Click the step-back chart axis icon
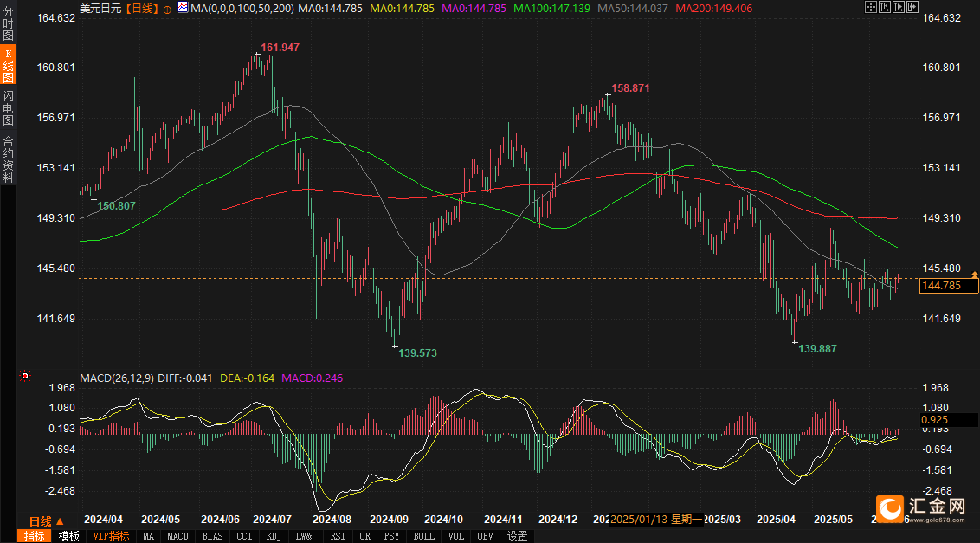 click(x=885, y=7)
